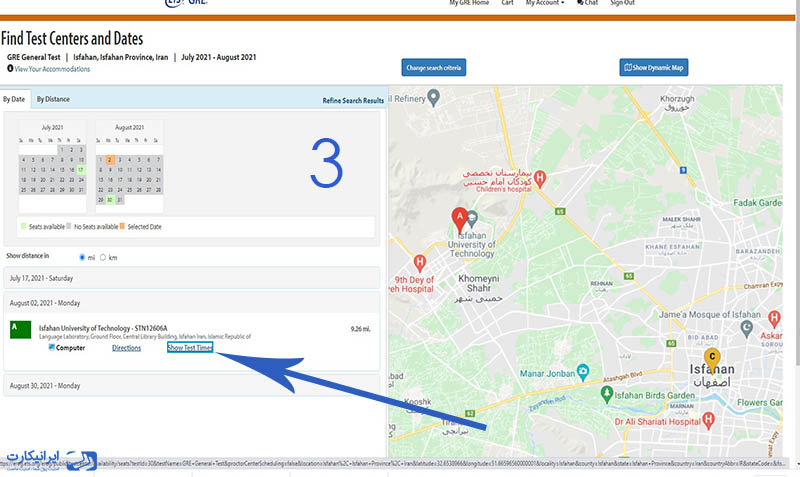Click the Isfahan University of Technology school icon

[472, 219]
